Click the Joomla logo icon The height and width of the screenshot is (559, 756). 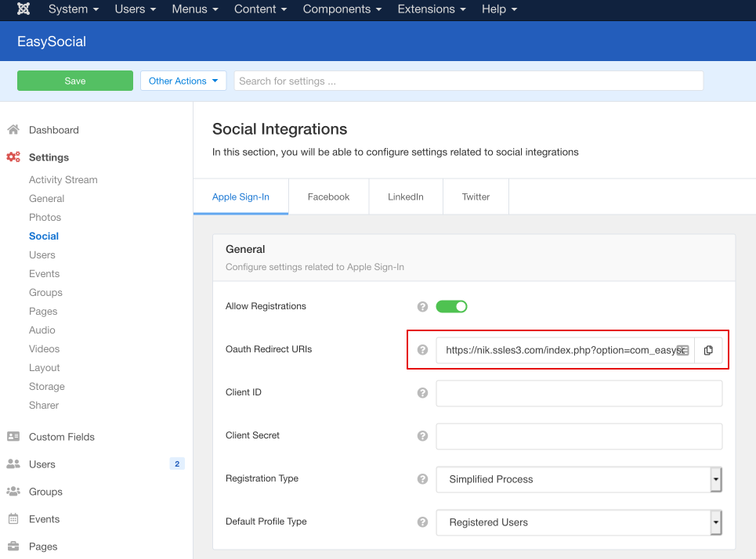click(24, 9)
